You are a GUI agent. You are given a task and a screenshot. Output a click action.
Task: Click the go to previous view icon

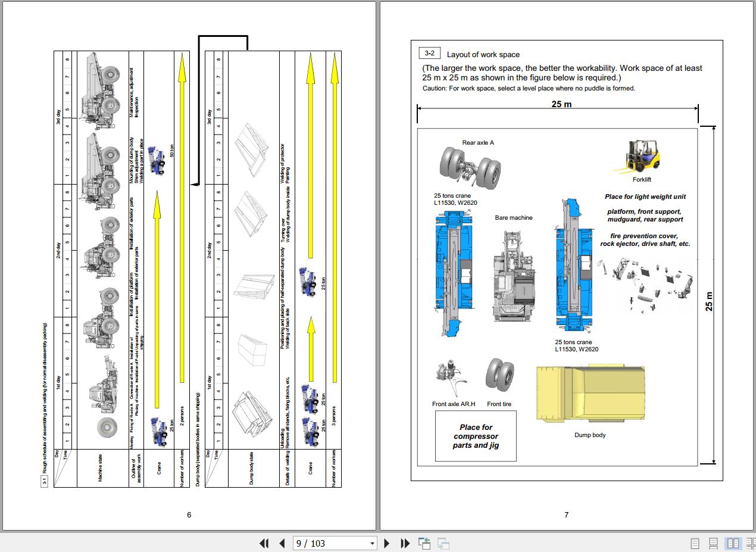424,543
